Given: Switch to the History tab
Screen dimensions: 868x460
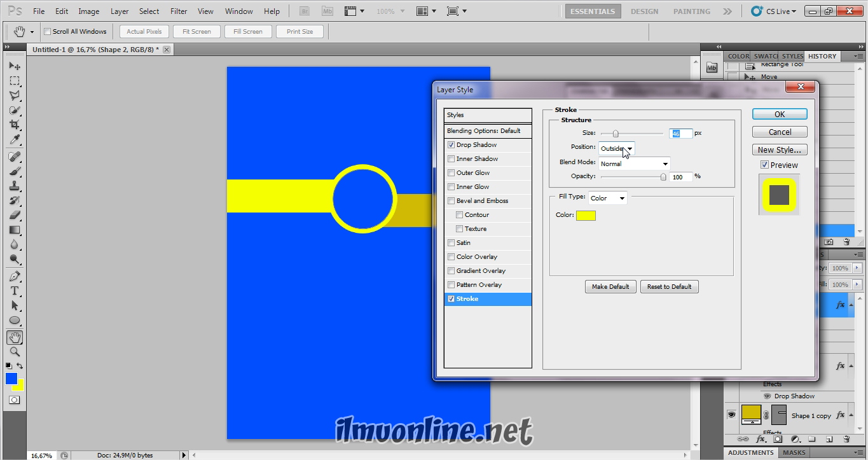Looking at the screenshot, I should (822, 56).
